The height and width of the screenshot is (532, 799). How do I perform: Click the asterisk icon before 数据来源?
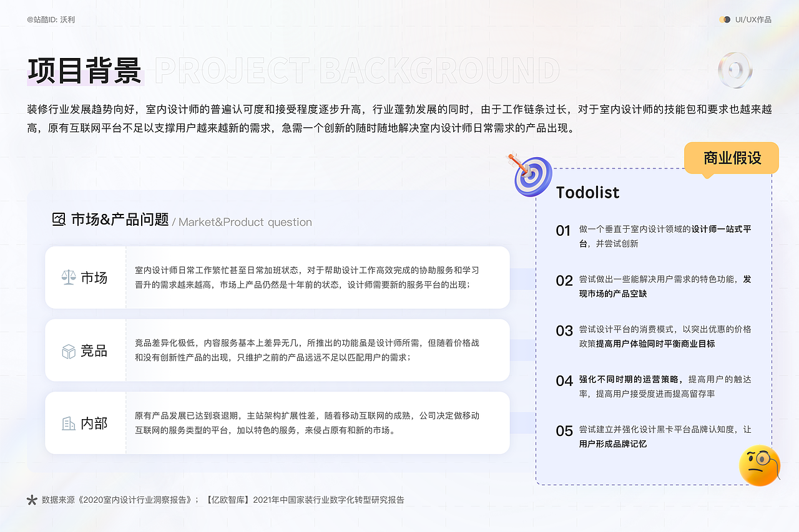(x=32, y=500)
